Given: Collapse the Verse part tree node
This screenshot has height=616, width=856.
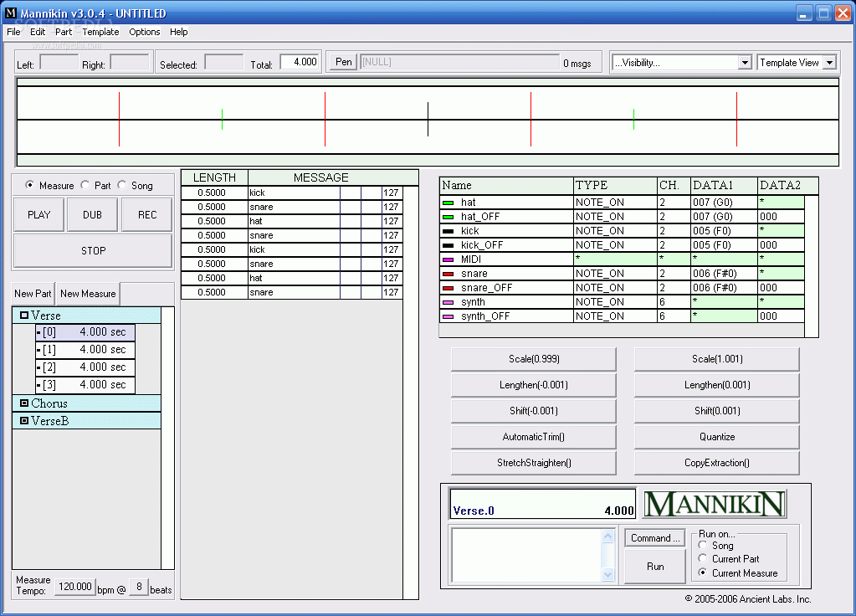Looking at the screenshot, I should pyautogui.click(x=24, y=315).
